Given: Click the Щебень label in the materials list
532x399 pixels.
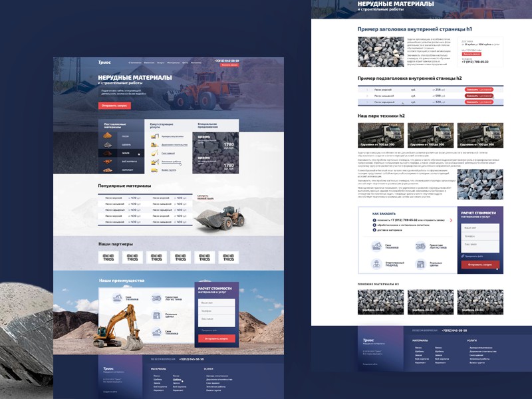Looking at the screenshot, I should [126, 144].
